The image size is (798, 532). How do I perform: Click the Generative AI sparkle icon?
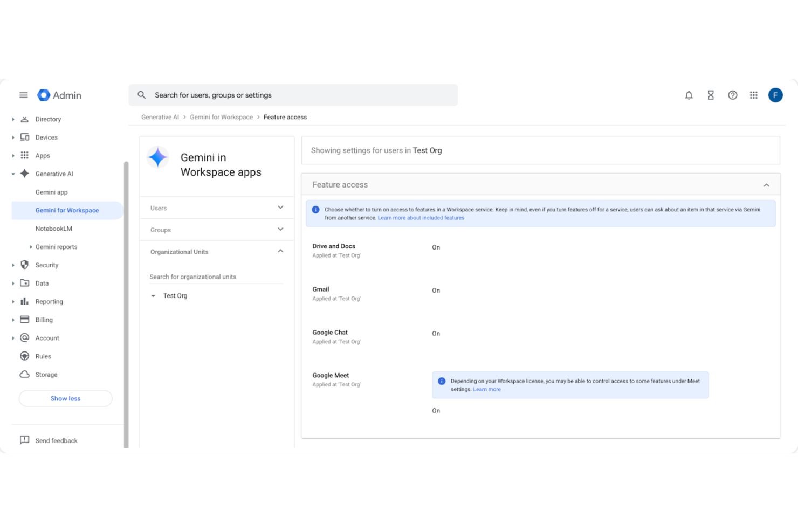[x=25, y=174]
